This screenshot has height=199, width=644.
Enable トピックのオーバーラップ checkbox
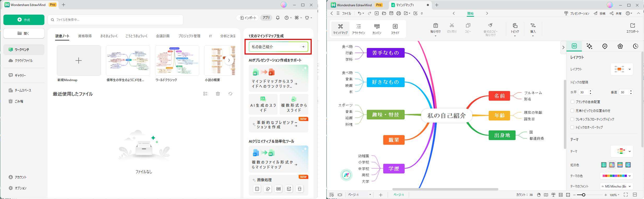tap(572, 127)
